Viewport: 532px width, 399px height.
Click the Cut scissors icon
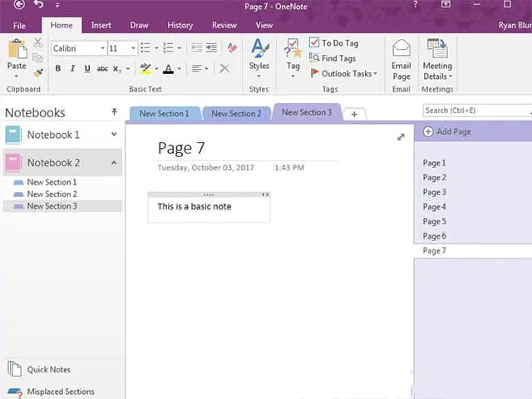point(38,42)
